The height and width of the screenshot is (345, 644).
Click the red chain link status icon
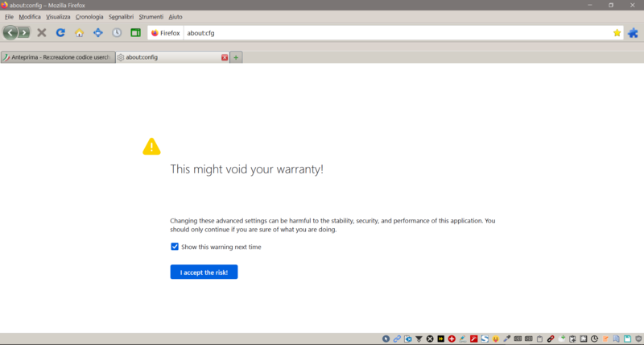(x=551, y=339)
